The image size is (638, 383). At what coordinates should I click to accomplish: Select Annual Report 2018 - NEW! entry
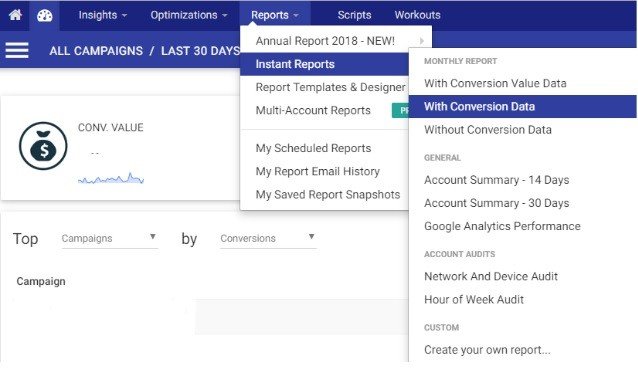[325, 41]
